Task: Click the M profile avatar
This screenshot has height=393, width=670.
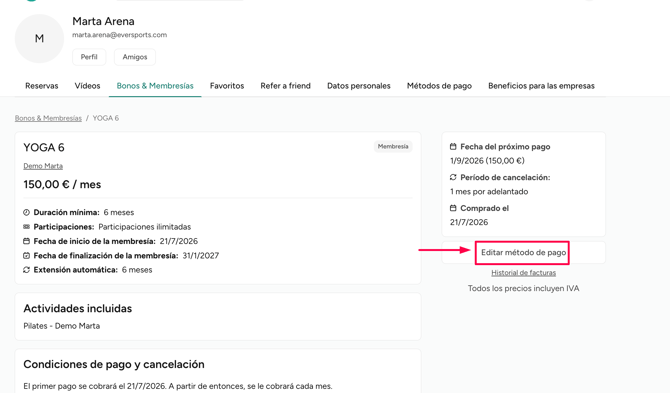Action: (x=39, y=38)
